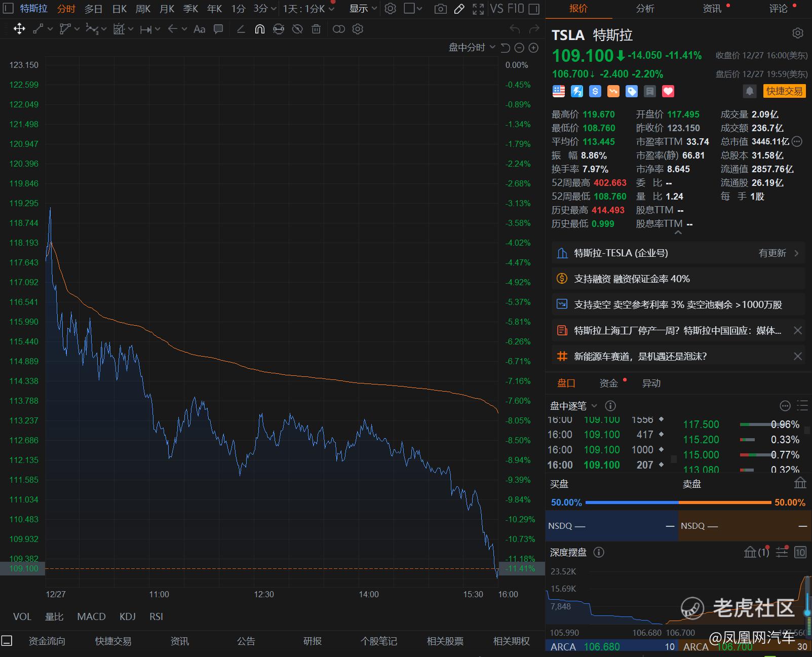
Task: Click the blue dollar sign icon
Action: [595, 91]
